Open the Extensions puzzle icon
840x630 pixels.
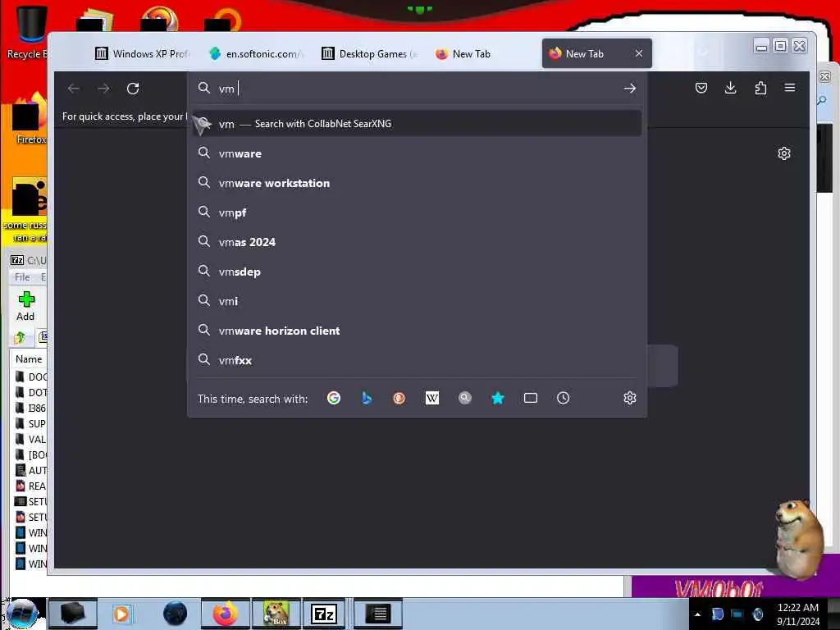(760, 88)
